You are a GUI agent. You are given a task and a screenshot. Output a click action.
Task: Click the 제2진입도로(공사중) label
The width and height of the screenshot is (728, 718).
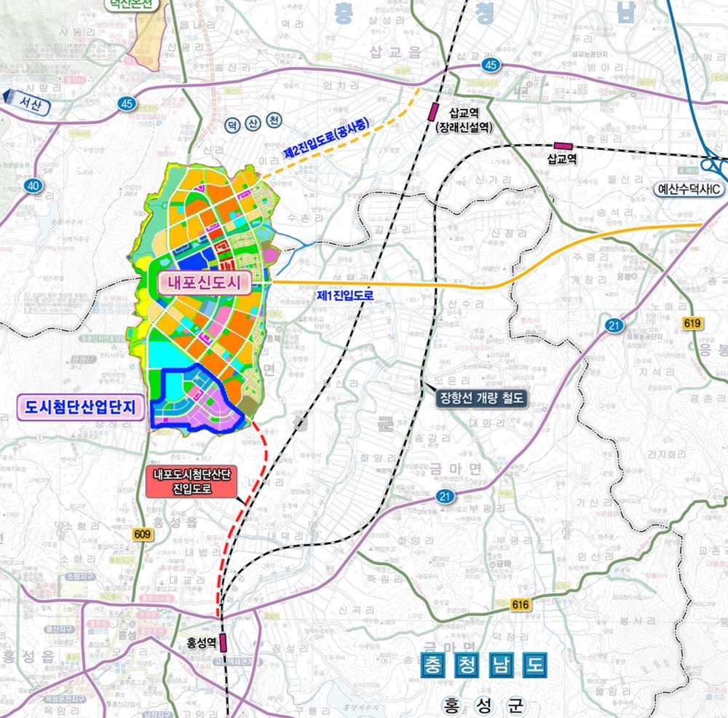(327, 138)
